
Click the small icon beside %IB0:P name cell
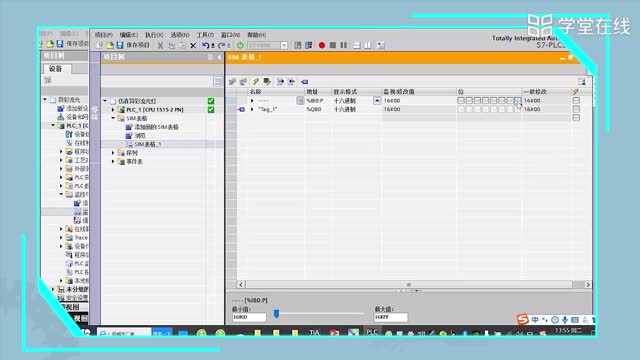pyautogui.click(x=300, y=100)
